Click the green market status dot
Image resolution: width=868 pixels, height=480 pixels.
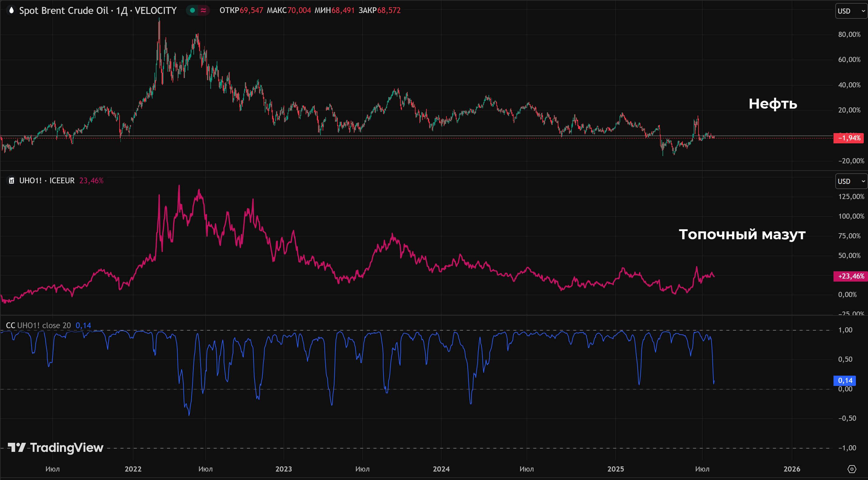(192, 11)
